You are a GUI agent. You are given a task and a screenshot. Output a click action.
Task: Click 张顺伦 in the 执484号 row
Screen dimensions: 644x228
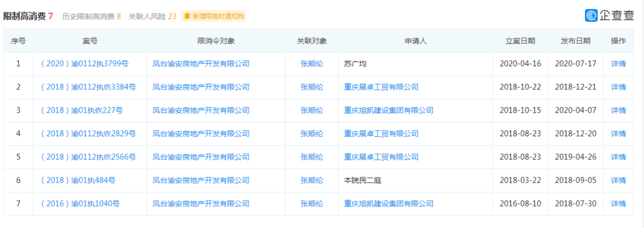click(312, 180)
